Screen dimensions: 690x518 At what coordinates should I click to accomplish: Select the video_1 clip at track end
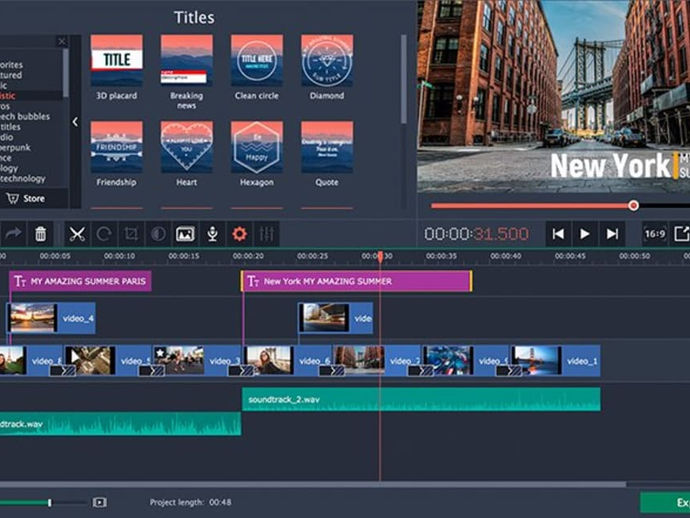[556, 360]
